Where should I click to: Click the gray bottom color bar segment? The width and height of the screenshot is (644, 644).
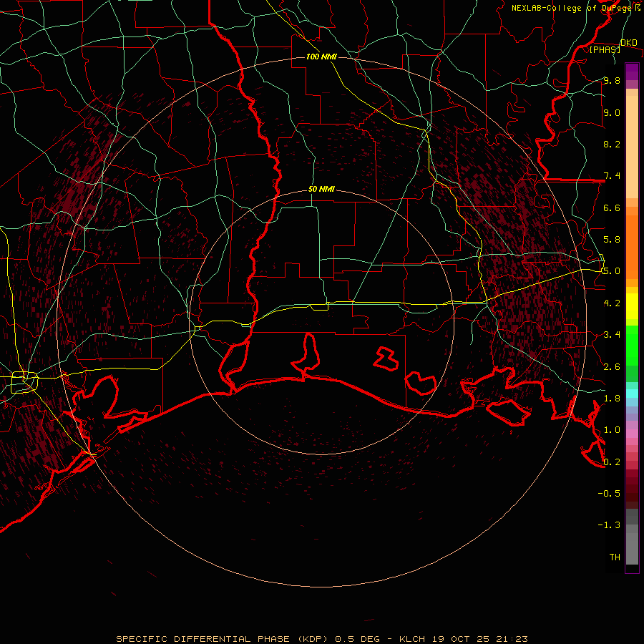[x=632, y=549]
